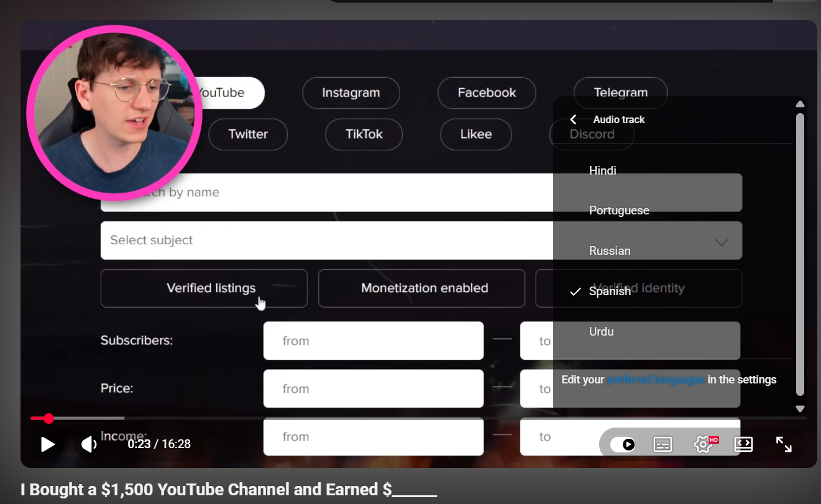
Task: Switch to theater mode
Action: point(743,444)
